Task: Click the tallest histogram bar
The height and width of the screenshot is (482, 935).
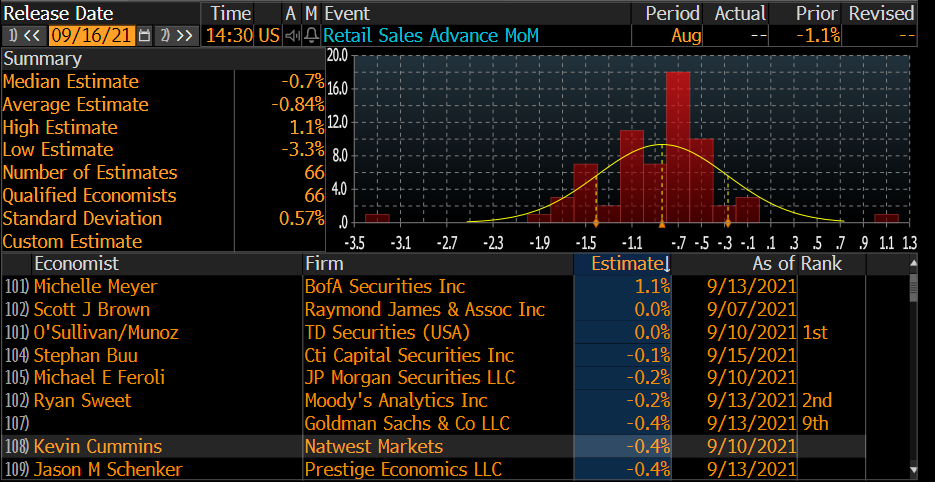Action: point(678,147)
